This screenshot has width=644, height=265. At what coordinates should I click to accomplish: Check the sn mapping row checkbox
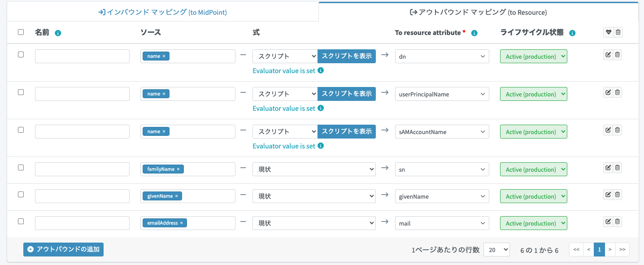(x=21, y=167)
